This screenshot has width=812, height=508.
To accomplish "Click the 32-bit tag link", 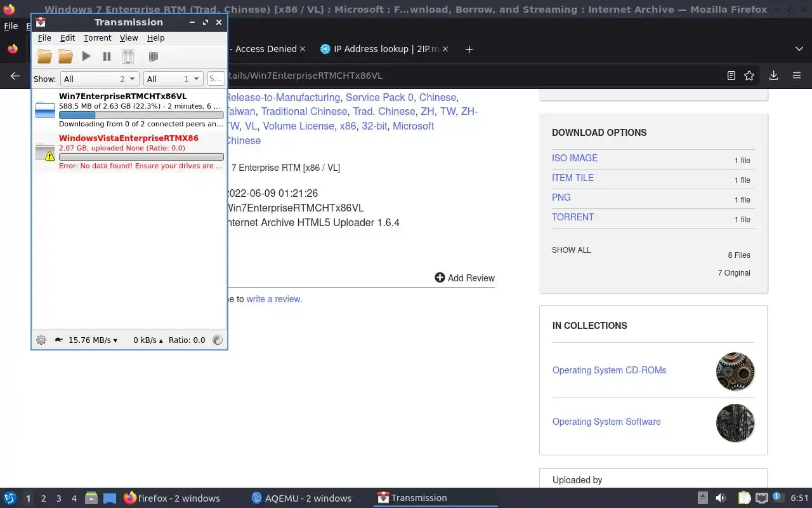I will point(374,126).
